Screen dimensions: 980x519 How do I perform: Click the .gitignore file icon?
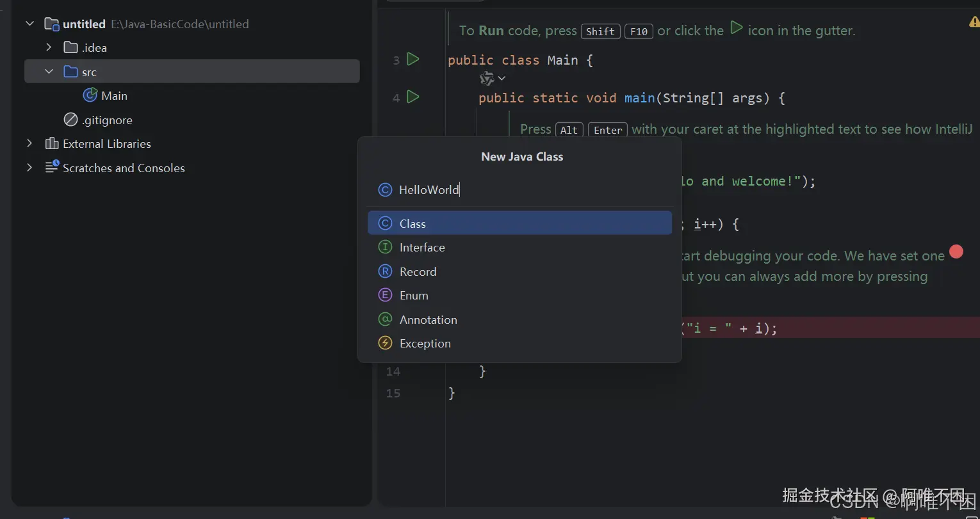tap(70, 120)
